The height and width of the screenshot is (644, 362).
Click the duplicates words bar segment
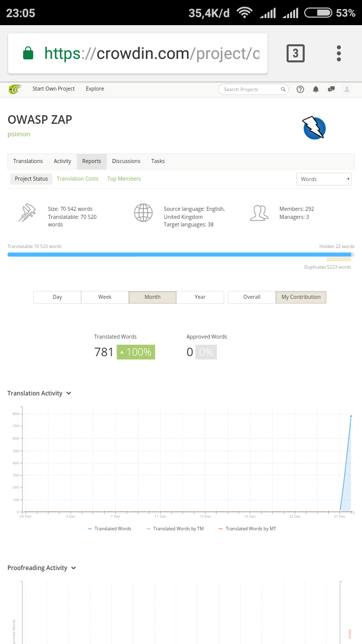pyautogui.click(x=339, y=260)
